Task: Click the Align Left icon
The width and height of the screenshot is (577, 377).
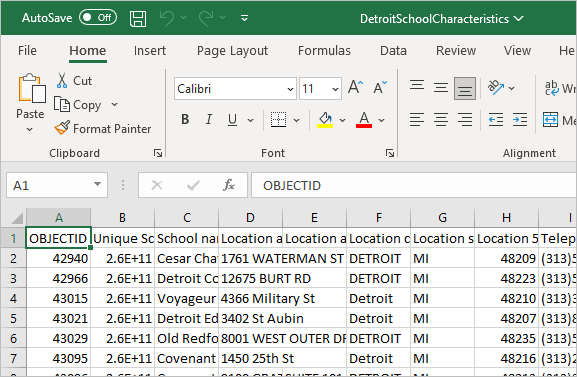Action: 417,120
